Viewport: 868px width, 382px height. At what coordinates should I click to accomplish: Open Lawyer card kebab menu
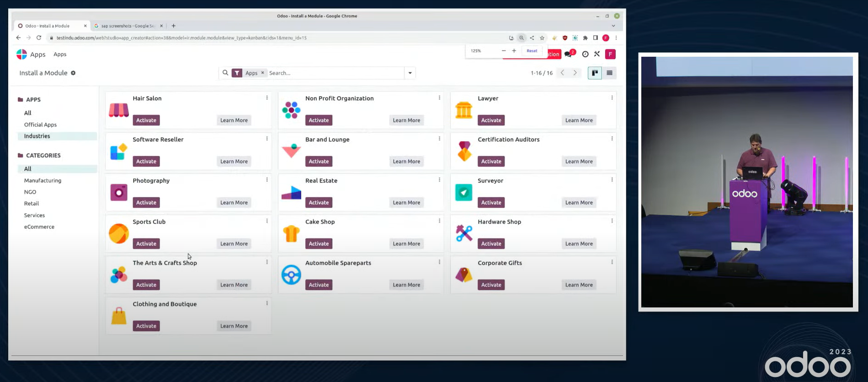[x=612, y=97]
